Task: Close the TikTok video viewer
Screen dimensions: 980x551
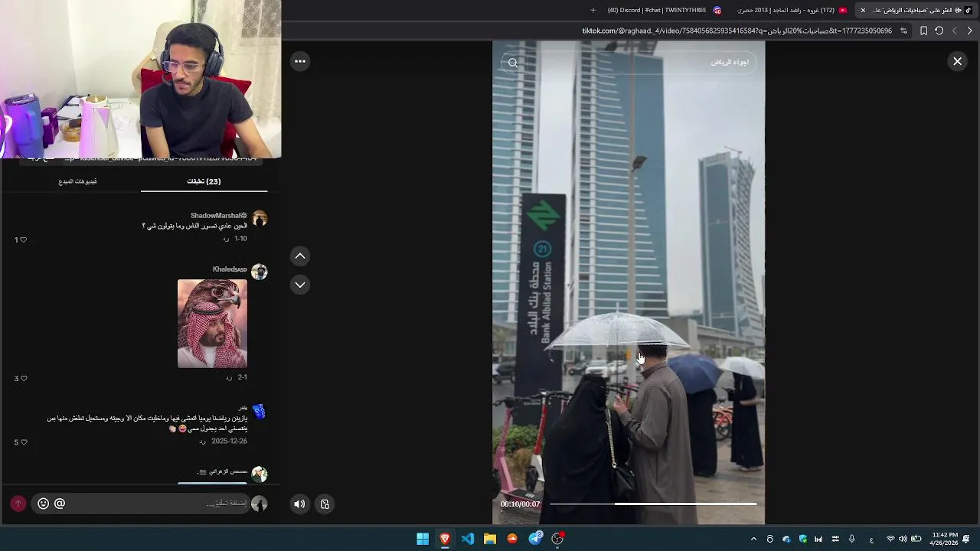Action: click(x=957, y=61)
